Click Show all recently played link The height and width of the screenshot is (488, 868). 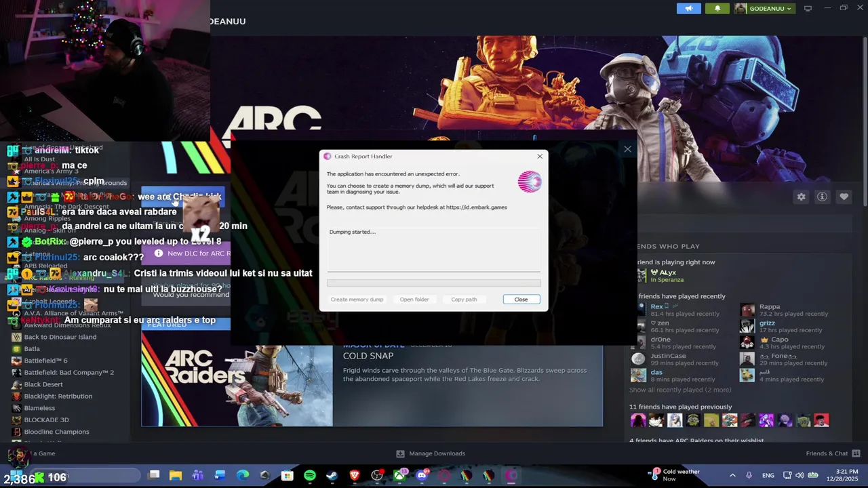pos(680,390)
